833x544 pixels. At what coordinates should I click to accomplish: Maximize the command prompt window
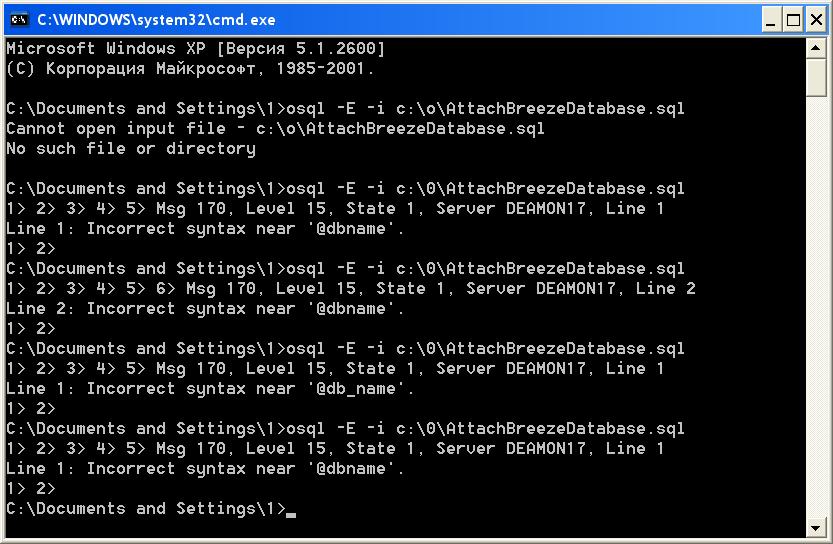coord(793,20)
